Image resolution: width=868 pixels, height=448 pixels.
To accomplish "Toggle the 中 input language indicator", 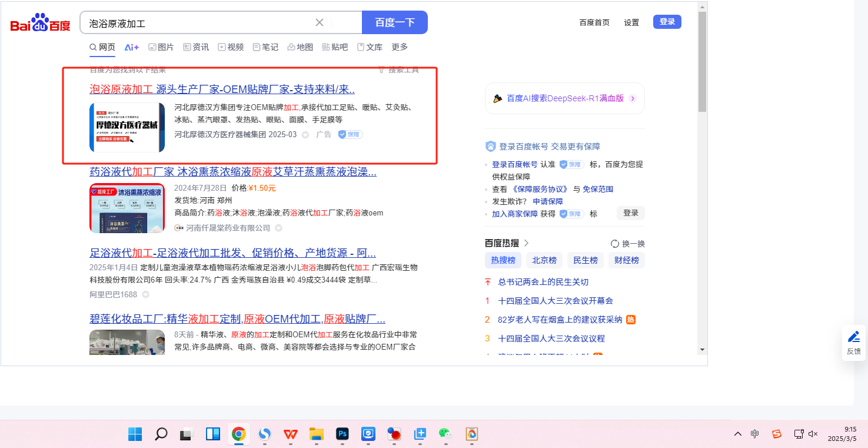I will click(755, 434).
